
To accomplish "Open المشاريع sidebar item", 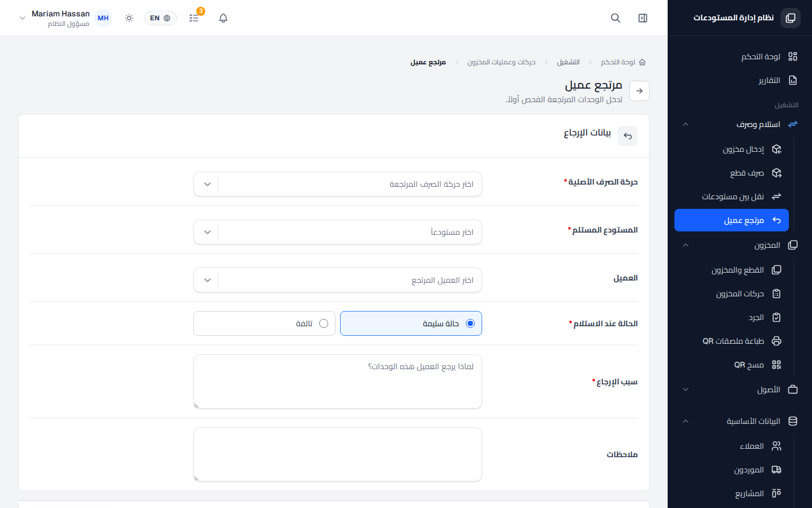I will pos(732,493).
